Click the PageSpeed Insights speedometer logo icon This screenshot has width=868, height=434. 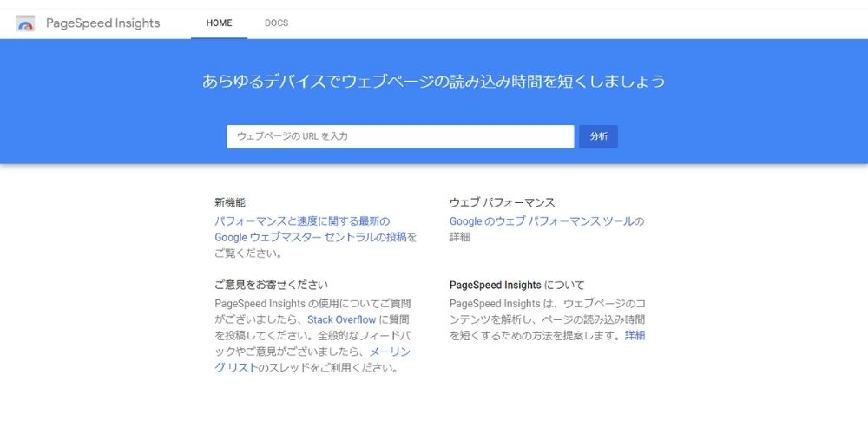click(25, 23)
